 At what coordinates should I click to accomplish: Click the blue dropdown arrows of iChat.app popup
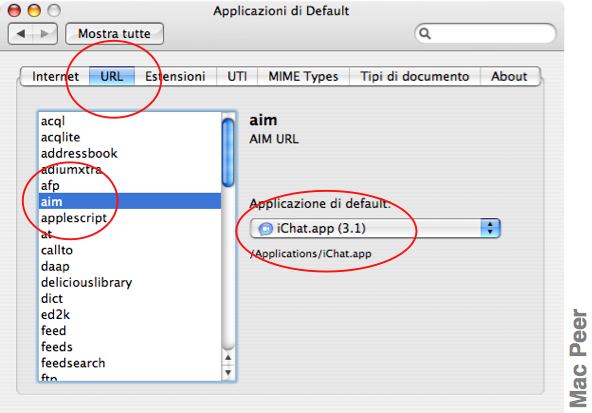tap(490, 228)
